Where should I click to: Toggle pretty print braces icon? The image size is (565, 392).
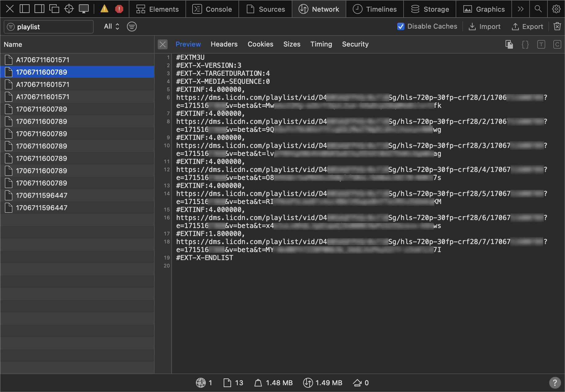[x=525, y=44]
